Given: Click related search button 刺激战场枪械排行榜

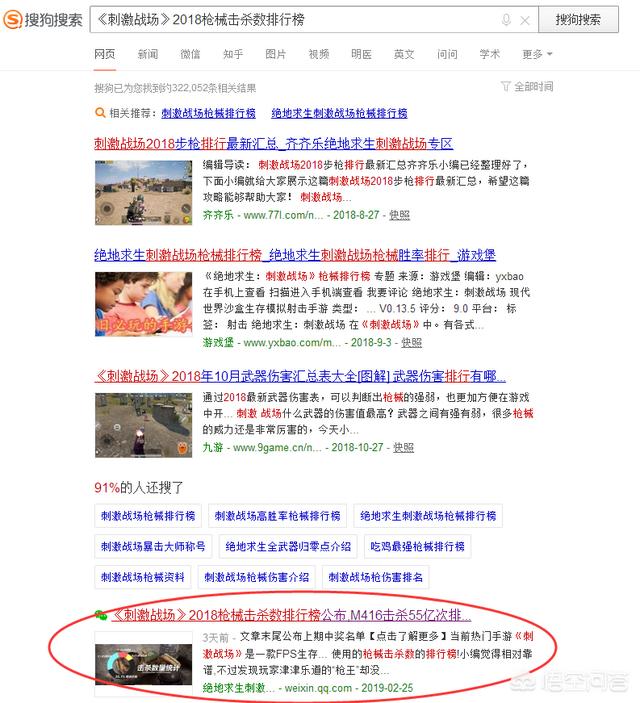Looking at the screenshot, I should click(x=148, y=516).
